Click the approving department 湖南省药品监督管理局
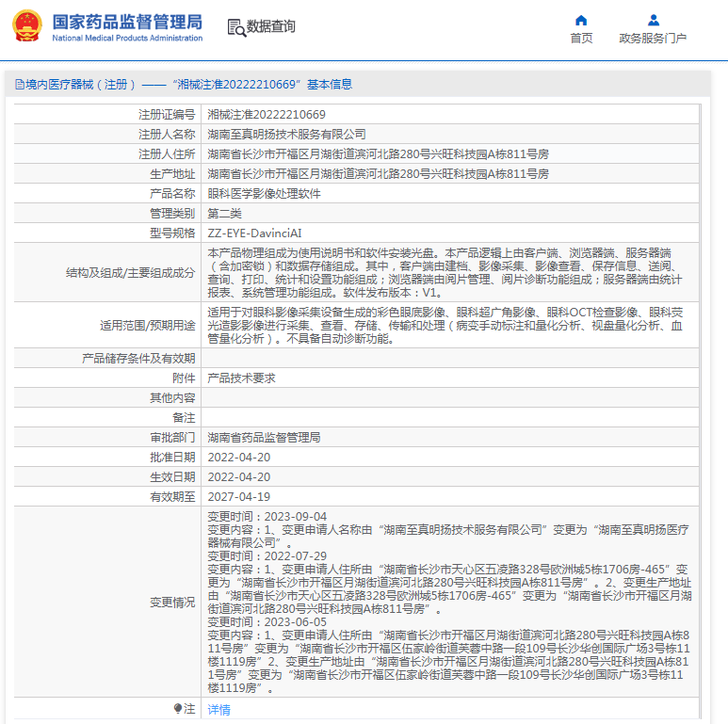This screenshot has height=724, width=728. [264, 438]
